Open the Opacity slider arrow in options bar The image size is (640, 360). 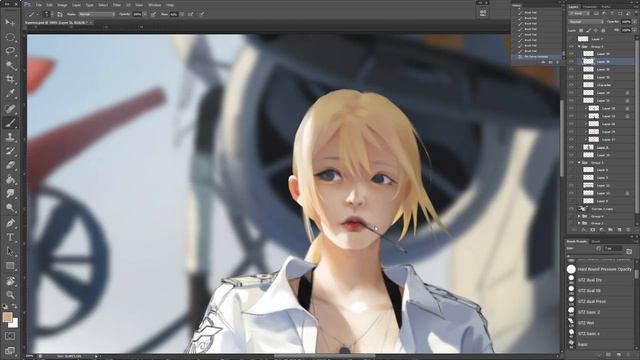pyautogui.click(x=145, y=14)
